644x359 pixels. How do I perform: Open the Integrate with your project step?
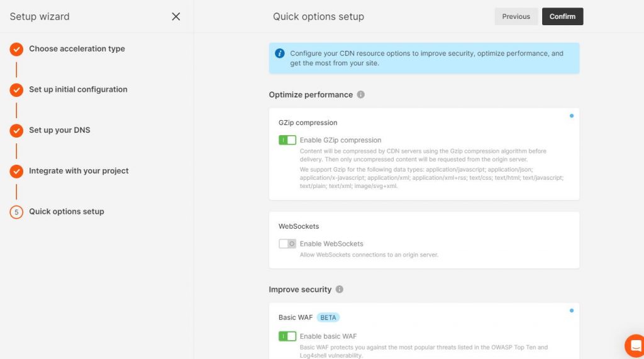click(79, 171)
